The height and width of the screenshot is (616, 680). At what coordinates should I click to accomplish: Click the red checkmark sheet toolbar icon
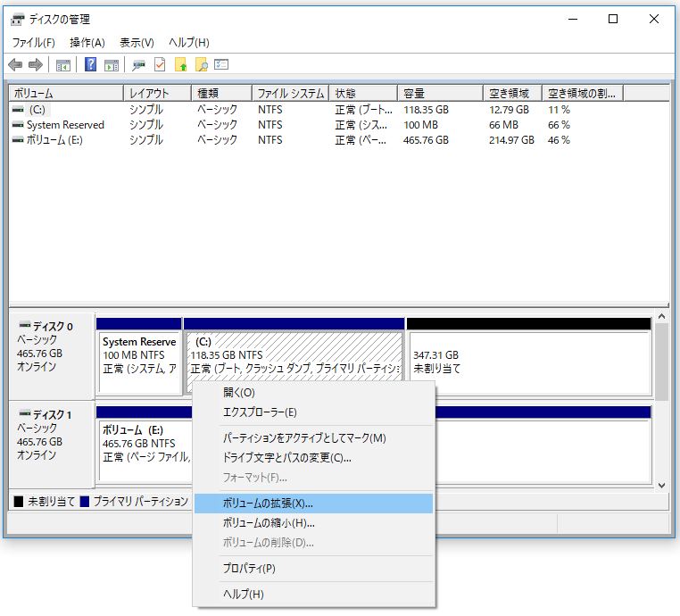(x=160, y=64)
